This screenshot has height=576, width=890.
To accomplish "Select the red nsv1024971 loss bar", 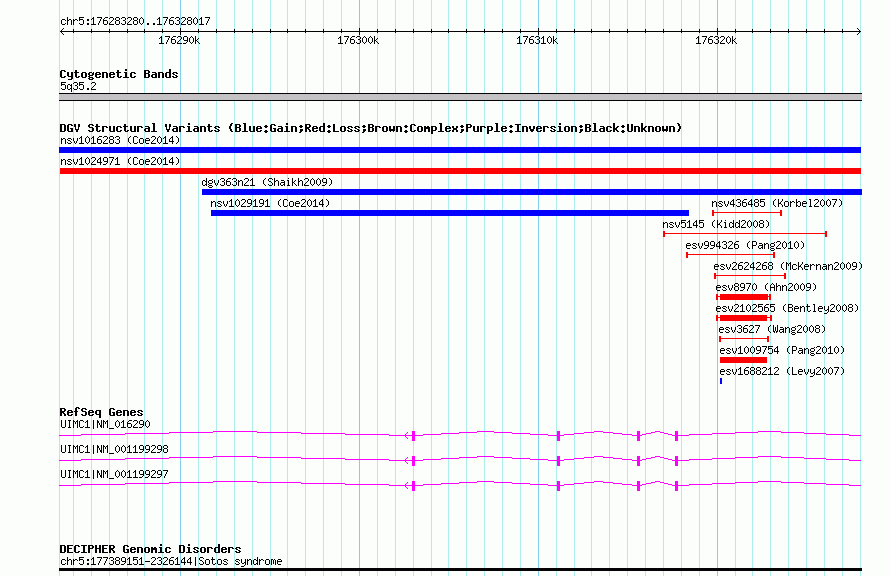I will (x=460, y=171).
